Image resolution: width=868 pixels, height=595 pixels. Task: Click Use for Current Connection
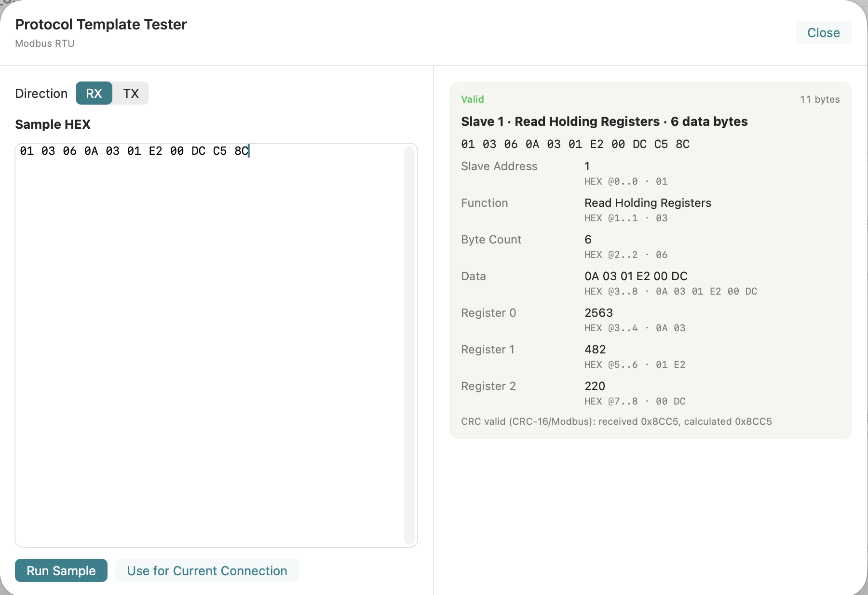click(x=207, y=570)
